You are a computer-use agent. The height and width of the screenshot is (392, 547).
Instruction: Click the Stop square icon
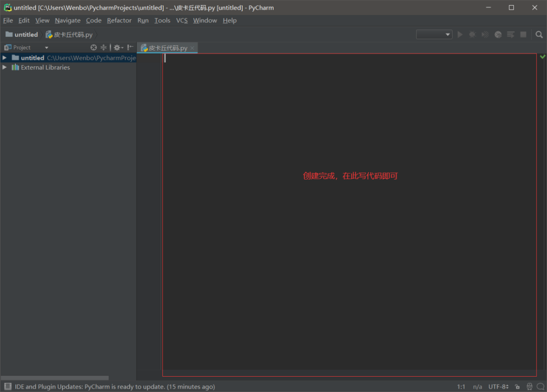click(523, 34)
